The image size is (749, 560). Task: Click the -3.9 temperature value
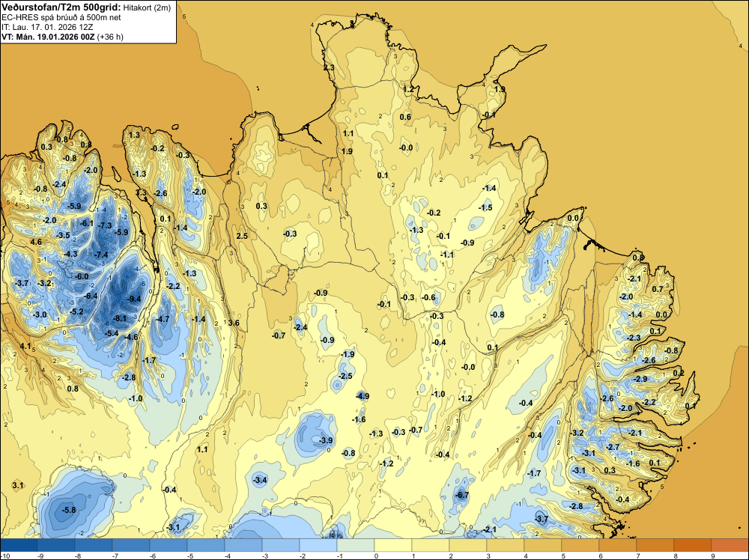[x=326, y=440]
